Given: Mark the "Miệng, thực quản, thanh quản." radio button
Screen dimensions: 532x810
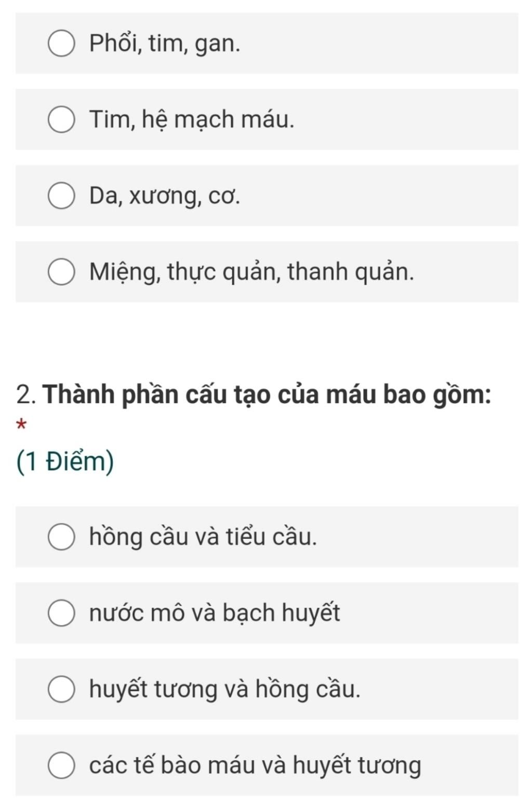Looking at the screenshot, I should (x=61, y=272).
